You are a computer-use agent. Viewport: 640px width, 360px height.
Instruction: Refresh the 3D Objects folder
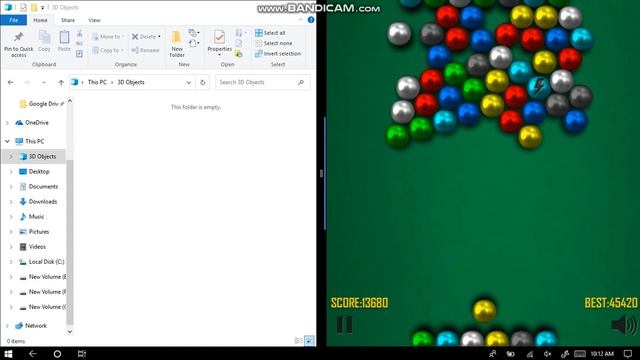tap(202, 82)
